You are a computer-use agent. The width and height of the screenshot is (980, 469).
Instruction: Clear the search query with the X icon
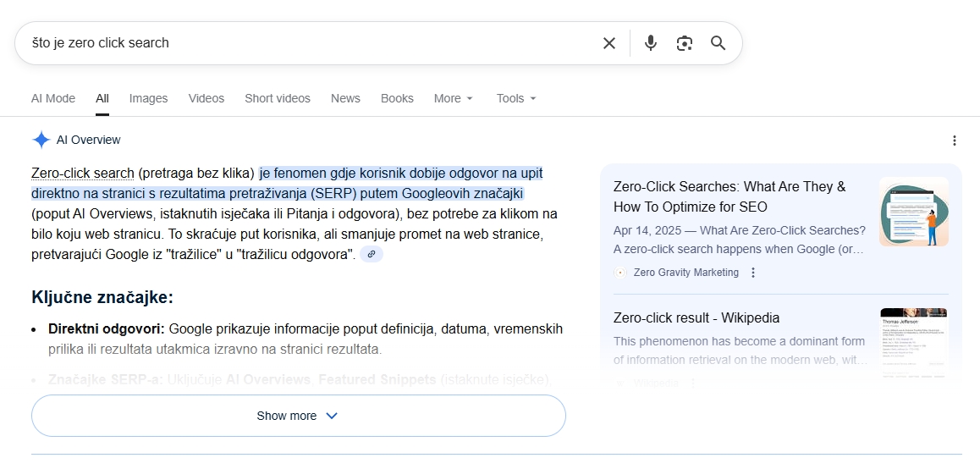pyautogui.click(x=608, y=43)
